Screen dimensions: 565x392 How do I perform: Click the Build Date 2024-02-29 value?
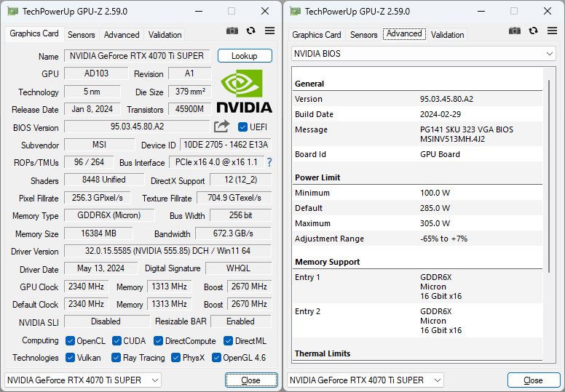[440, 114]
